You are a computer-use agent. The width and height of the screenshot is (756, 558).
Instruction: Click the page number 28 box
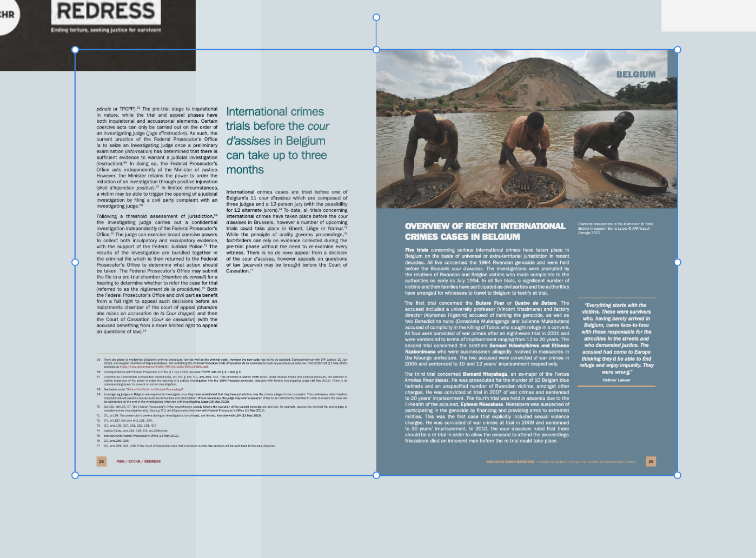[x=101, y=462]
